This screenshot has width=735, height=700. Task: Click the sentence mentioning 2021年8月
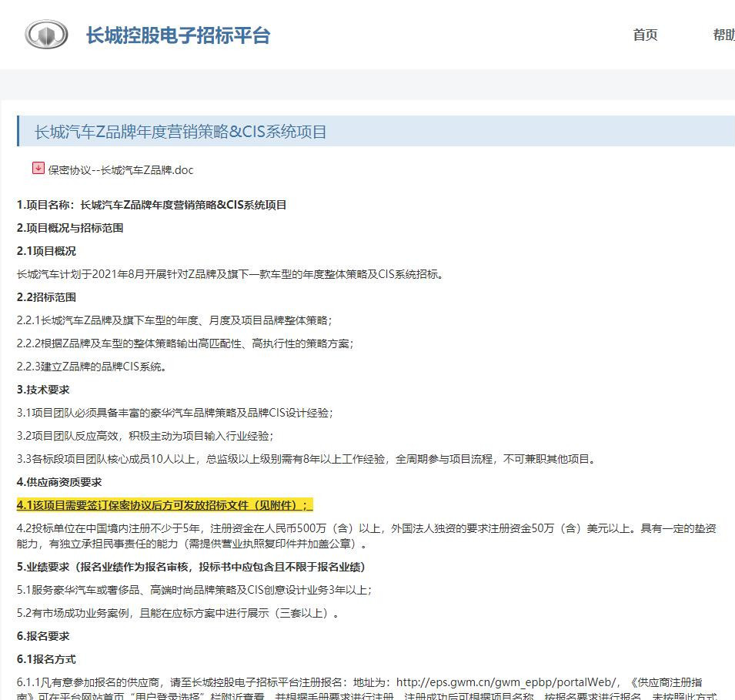coord(230,274)
